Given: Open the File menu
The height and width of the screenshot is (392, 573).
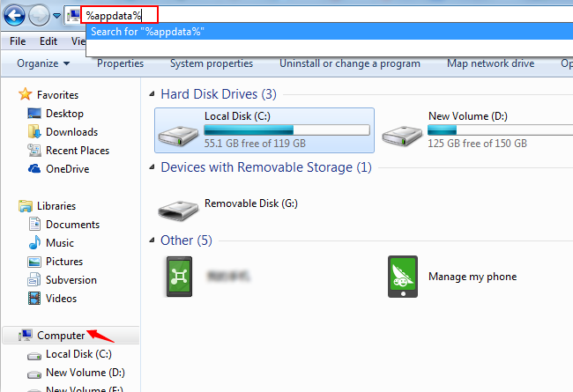Looking at the screenshot, I should click(18, 41).
